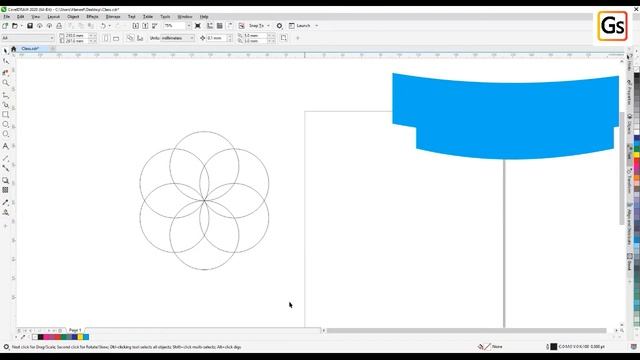Select the Ellipse tool

[x=5, y=124]
